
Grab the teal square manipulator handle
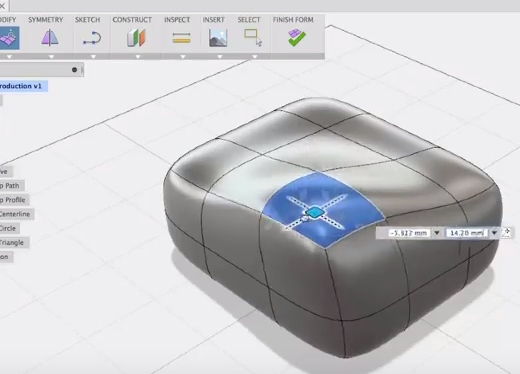click(x=314, y=213)
